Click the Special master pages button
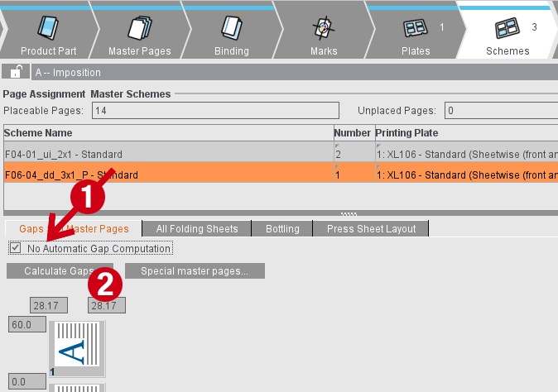 click(x=194, y=270)
